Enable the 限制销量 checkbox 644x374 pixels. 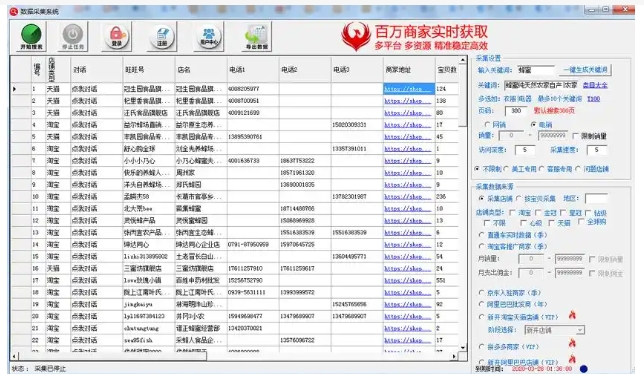pos(575,135)
